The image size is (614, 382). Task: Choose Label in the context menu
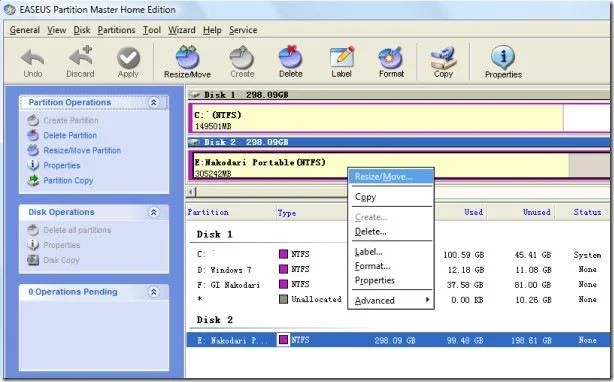pyautogui.click(x=391, y=252)
